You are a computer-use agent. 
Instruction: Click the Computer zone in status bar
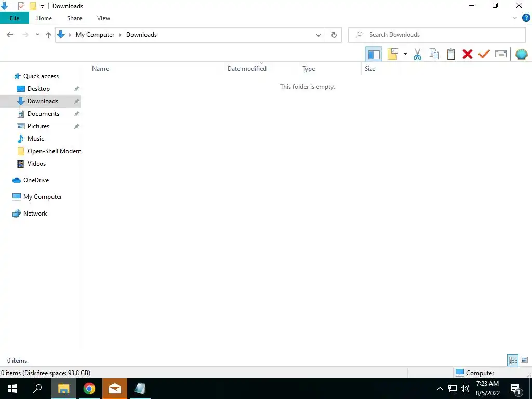coord(475,373)
